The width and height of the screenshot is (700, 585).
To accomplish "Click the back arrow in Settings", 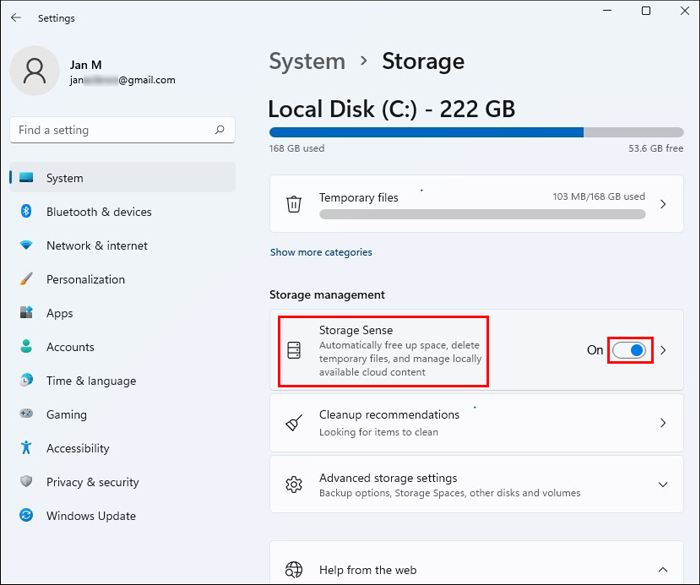I will tap(16, 17).
